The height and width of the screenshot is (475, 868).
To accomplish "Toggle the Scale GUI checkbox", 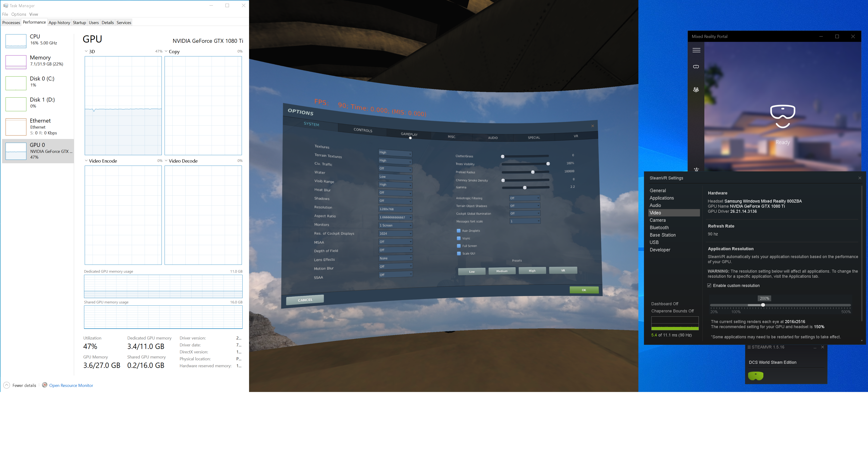I will coord(459,253).
